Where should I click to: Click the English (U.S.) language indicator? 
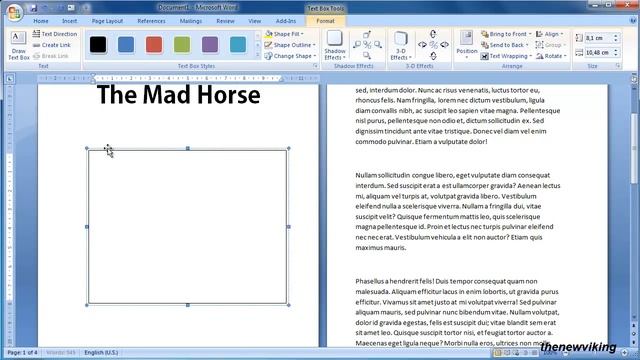pyautogui.click(x=101, y=352)
